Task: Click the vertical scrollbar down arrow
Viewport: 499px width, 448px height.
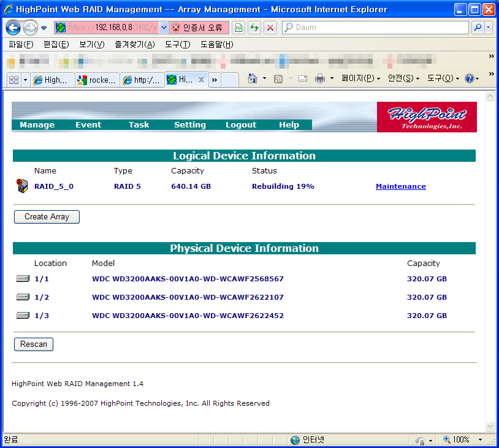Action: tap(490, 427)
